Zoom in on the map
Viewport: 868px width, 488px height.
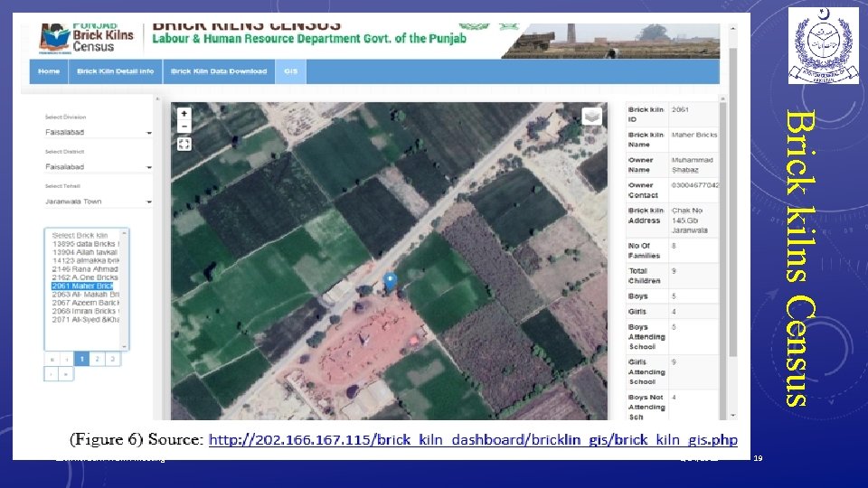184,114
